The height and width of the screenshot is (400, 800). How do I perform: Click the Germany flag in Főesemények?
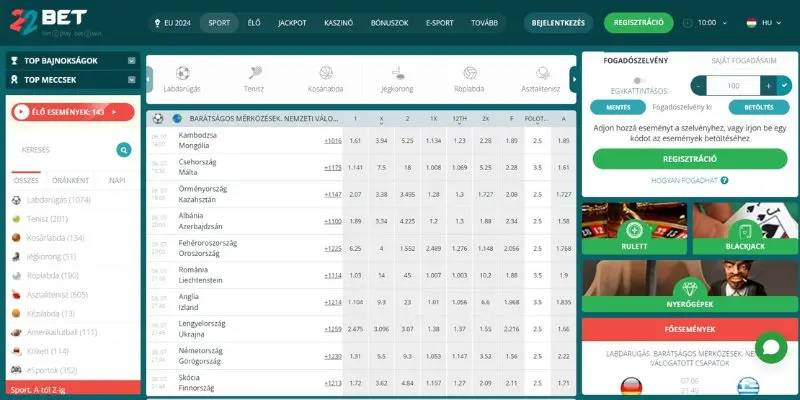[631, 387]
